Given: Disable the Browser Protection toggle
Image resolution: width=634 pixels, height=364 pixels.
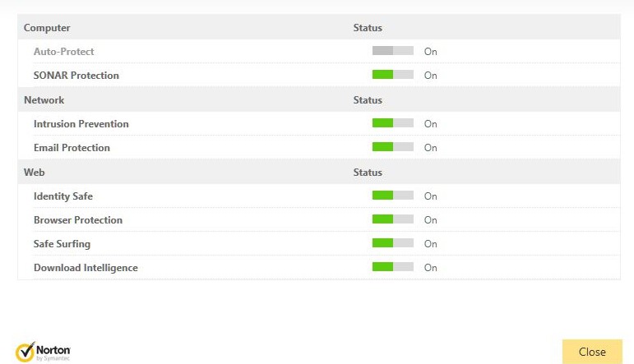Looking at the screenshot, I should 393,219.
